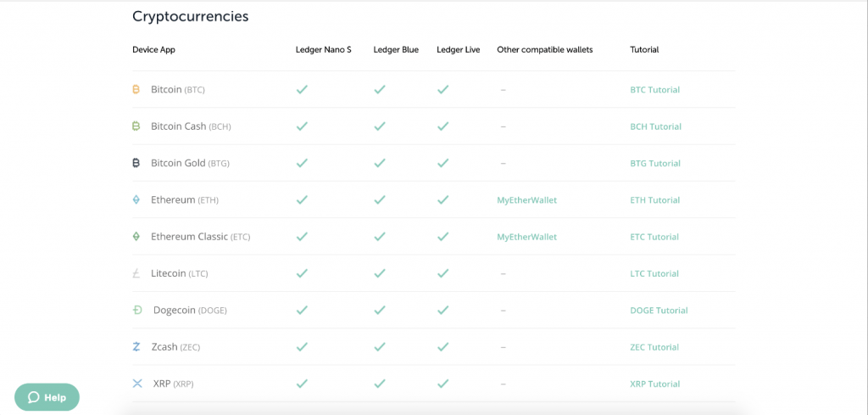
Task: Click the Tutorial column header
Action: [644, 50]
